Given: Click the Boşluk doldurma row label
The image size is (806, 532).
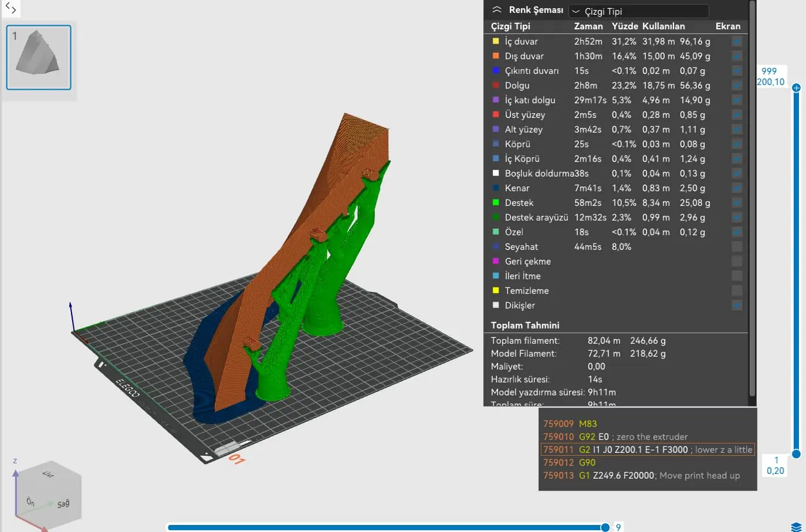Looking at the screenshot, I should click(x=539, y=174).
